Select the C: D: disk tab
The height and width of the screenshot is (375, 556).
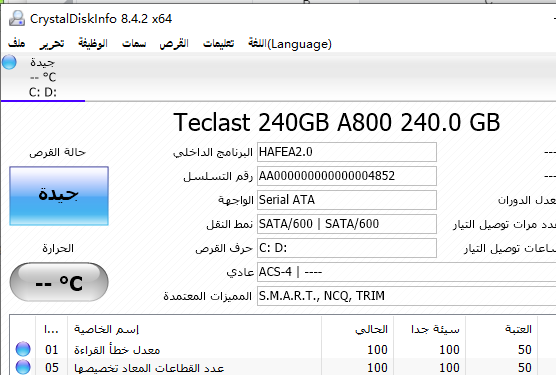pyautogui.click(x=43, y=77)
